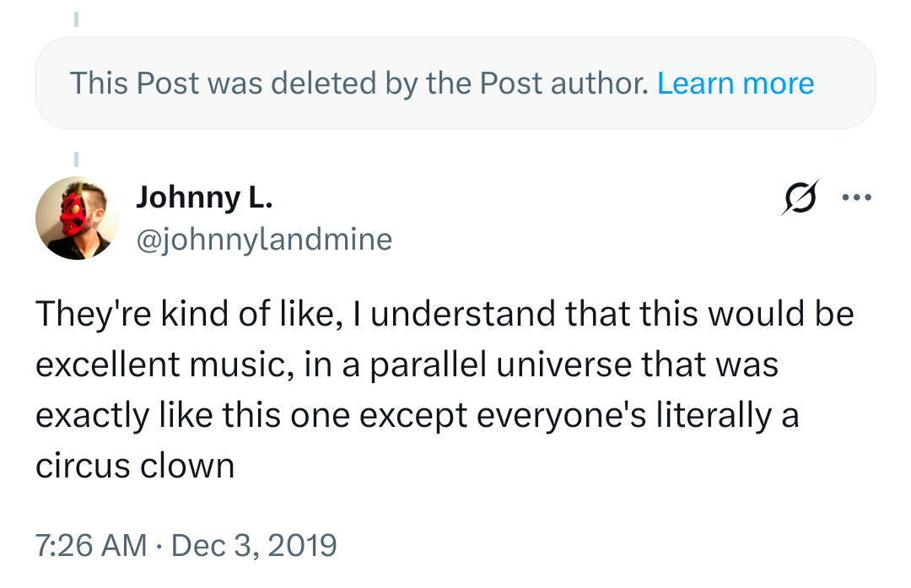The image size is (911, 588).
Task: Click the thread line above the deleted notice
Action: [x=76, y=19]
